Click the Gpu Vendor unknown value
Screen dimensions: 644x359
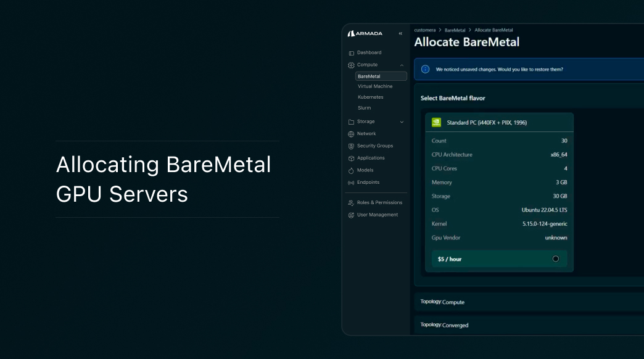click(556, 238)
